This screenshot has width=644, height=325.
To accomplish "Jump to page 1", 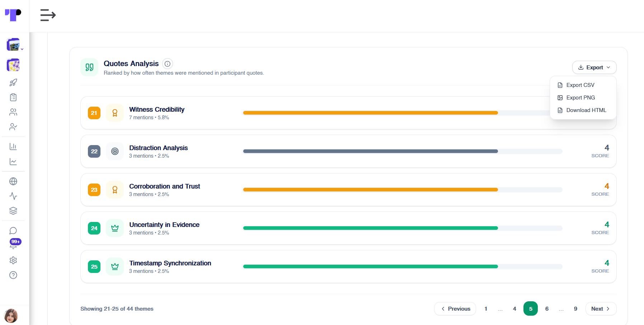I will tap(486, 309).
